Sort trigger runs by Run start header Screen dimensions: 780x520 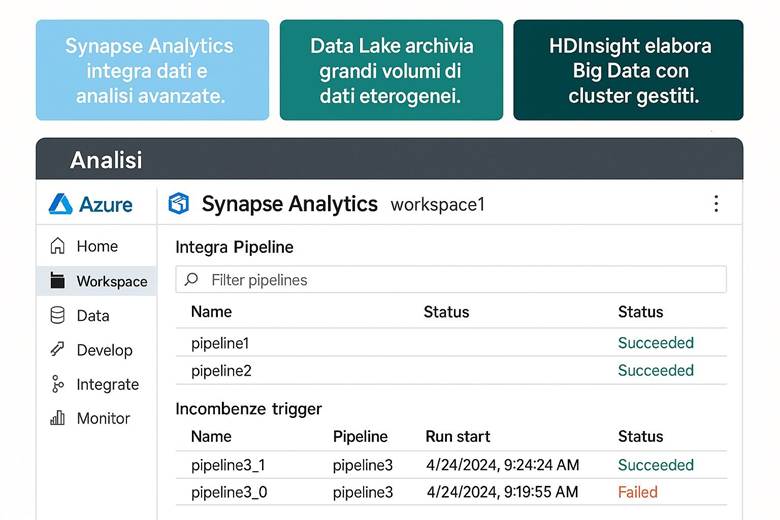coord(458,436)
